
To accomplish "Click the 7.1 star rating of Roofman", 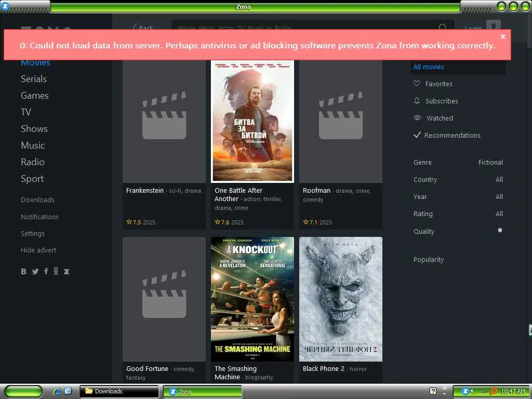I will pyautogui.click(x=310, y=222).
